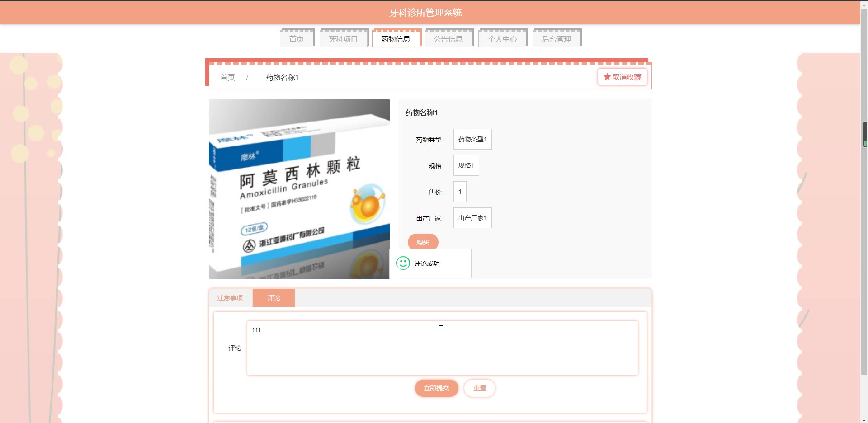Submit the comment with 立即提交
The width and height of the screenshot is (868, 423).
(x=436, y=388)
